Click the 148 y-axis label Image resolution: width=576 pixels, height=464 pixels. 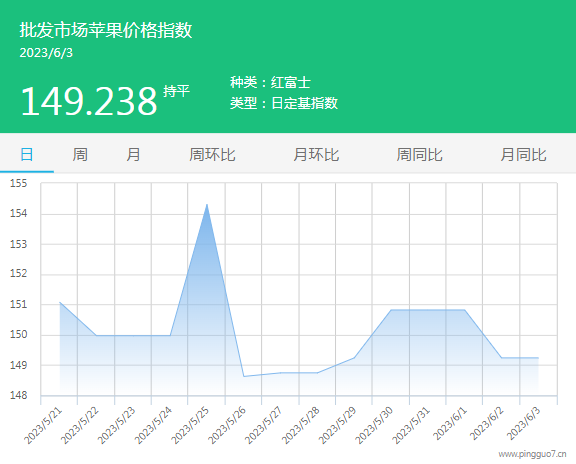pos(18,396)
